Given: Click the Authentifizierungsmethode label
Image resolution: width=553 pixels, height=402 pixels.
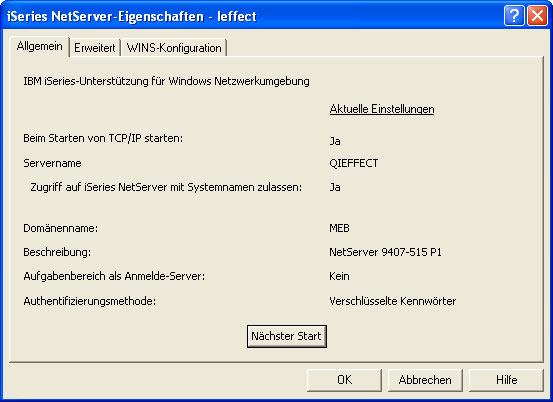Looking at the screenshot, I should (x=90, y=301).
